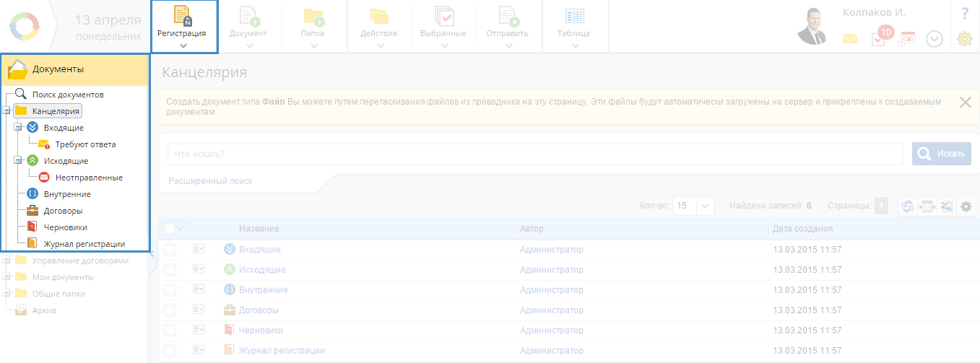The image size is (980, 363).
Task: Click the refresh table icon
Action: (906, 207)
